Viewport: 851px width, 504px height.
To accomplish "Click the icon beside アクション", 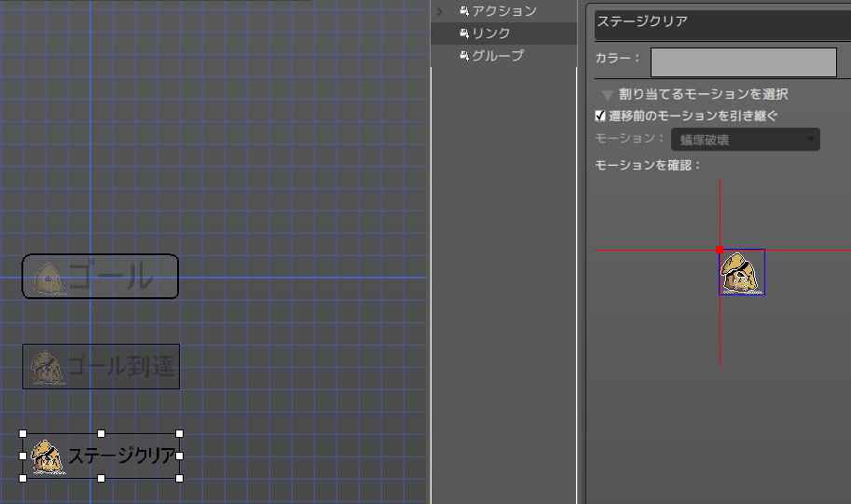I will point(464,11).
